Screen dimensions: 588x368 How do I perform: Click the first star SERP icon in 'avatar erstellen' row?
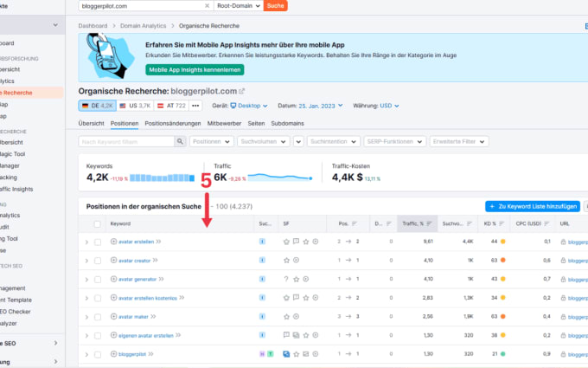point(286,242)
